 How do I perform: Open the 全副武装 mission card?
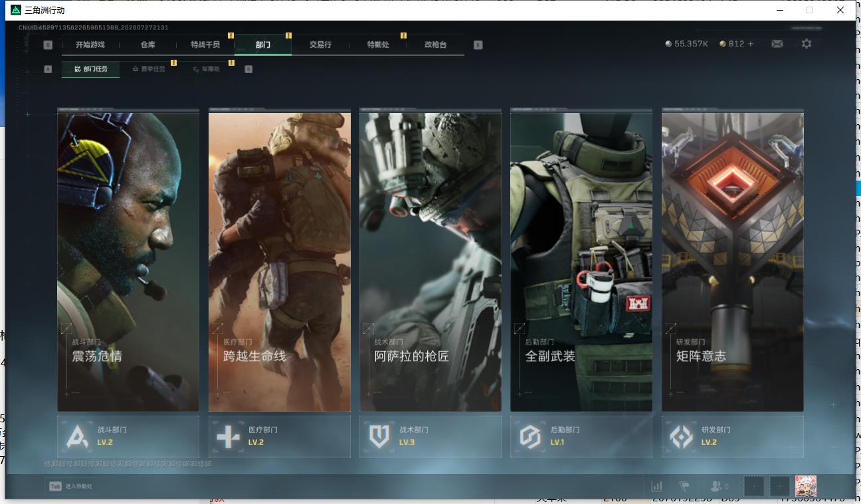tap(581, 260)
